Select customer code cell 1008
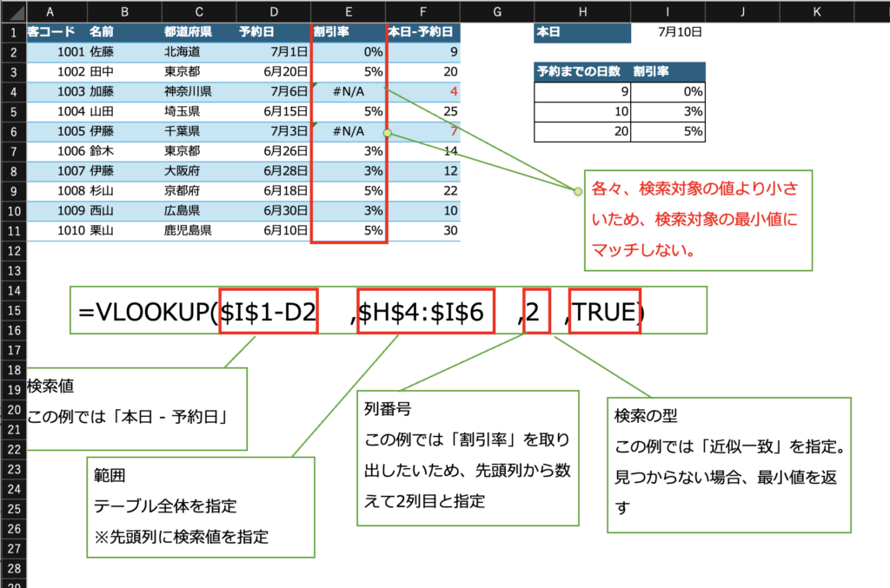Screen dimensions: 890x588 click(56, 191)
